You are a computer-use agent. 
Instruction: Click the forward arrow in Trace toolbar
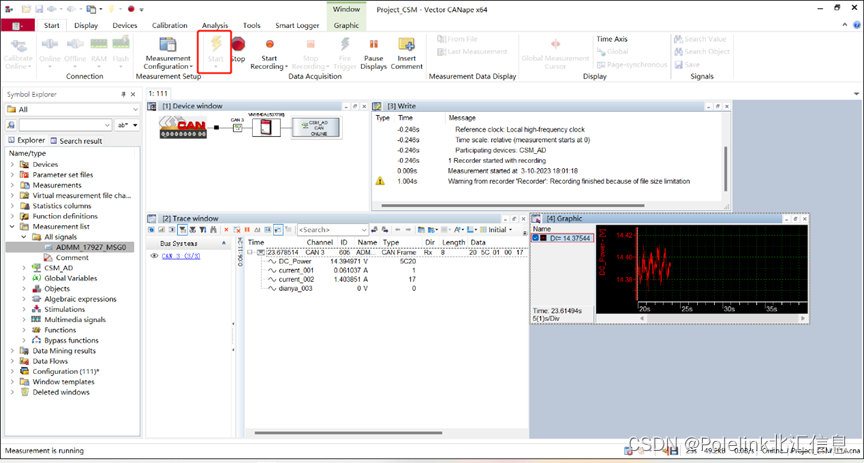point(408,229)
